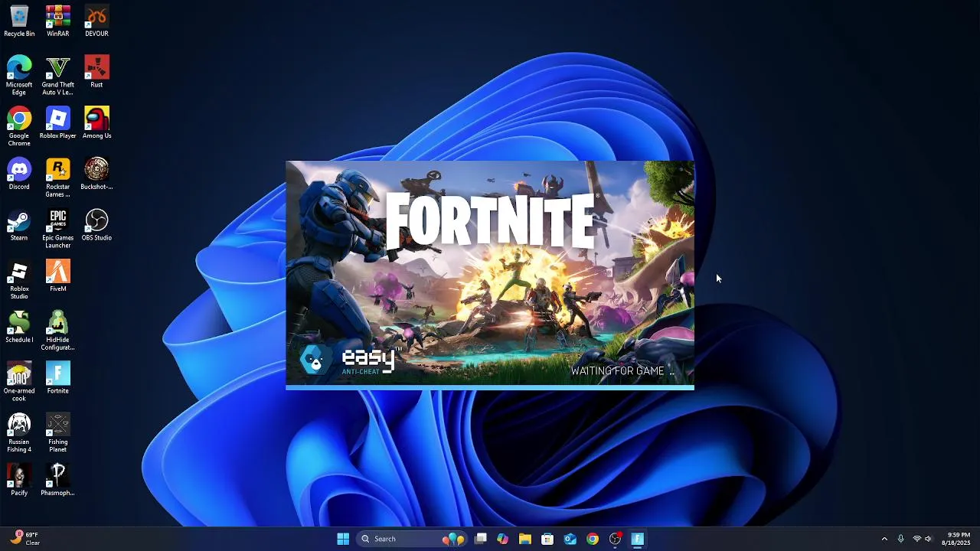980x551 pixels.
Task: Select the Fishing Planet shortcut
Action: [58, 433]
